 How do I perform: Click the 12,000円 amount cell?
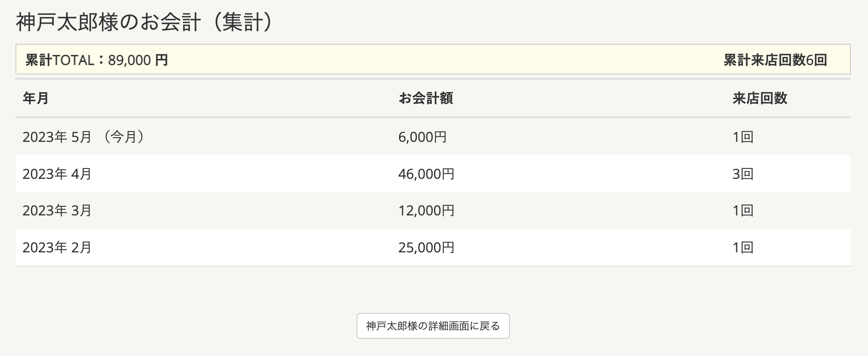(426, 210)
